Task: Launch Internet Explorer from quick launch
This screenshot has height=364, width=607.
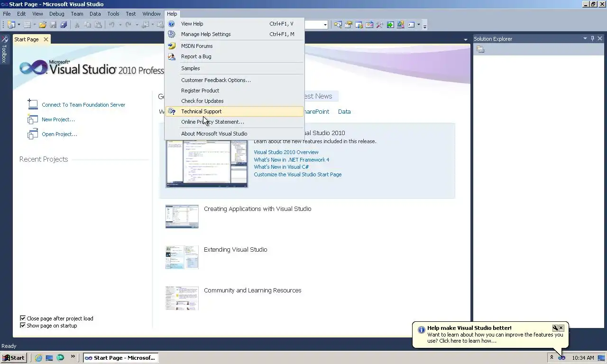Action: pyautogui.click(x=38, y=358)
